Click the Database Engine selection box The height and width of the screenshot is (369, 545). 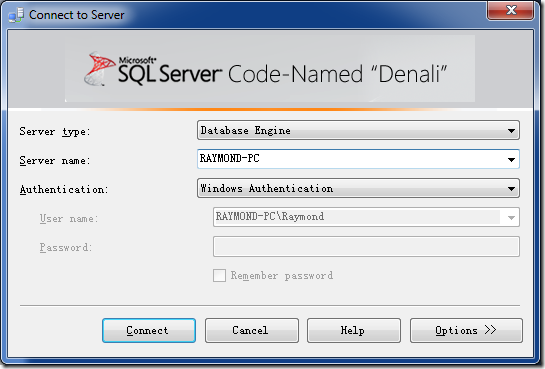(358, 130)
